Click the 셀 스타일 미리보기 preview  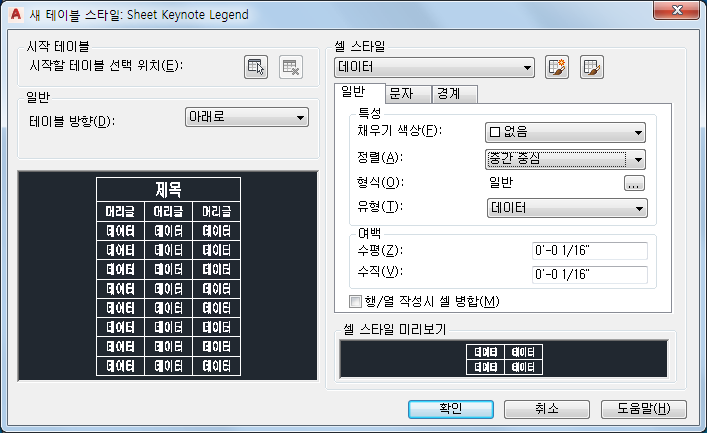[x=504, y=359]
